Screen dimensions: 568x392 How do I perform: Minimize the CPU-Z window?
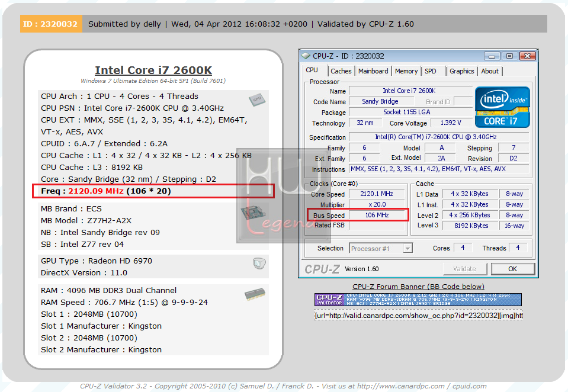[x=492, y=56]
